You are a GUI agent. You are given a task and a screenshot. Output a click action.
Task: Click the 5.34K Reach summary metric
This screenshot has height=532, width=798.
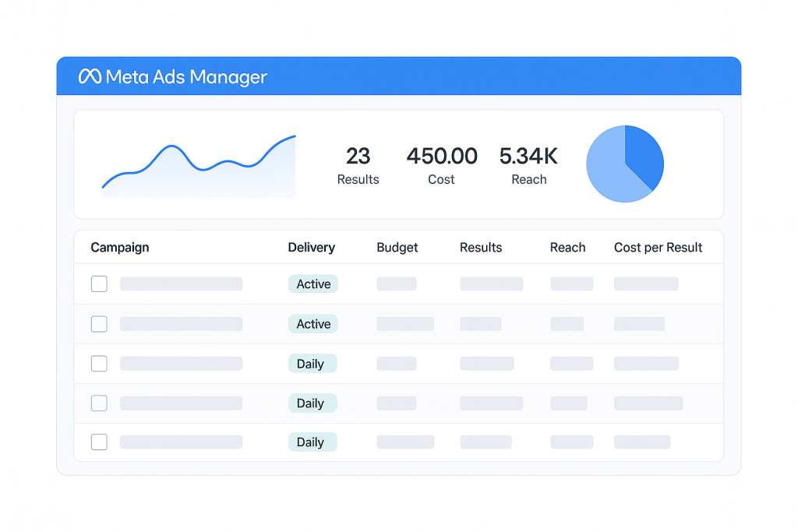pyautogui.click(x=528, y=165)
